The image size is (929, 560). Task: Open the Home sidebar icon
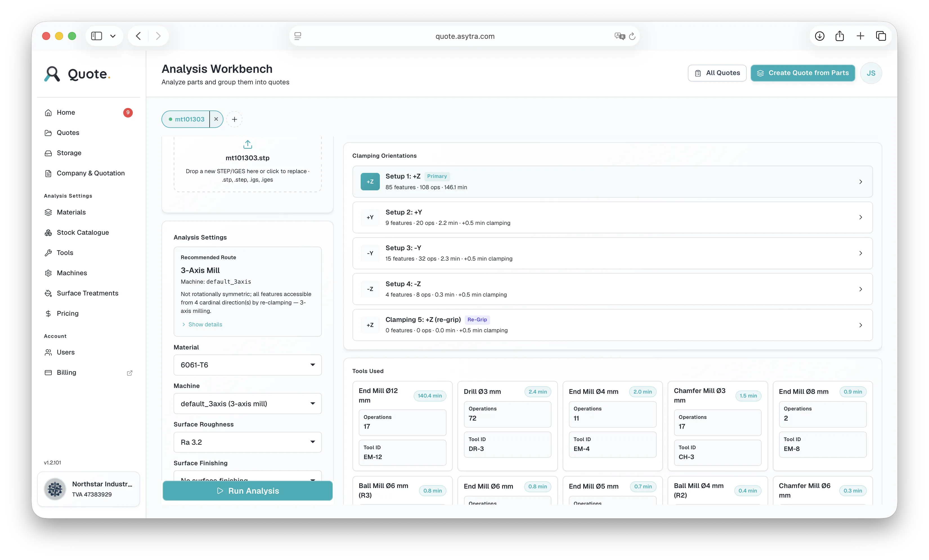(48, 113)
